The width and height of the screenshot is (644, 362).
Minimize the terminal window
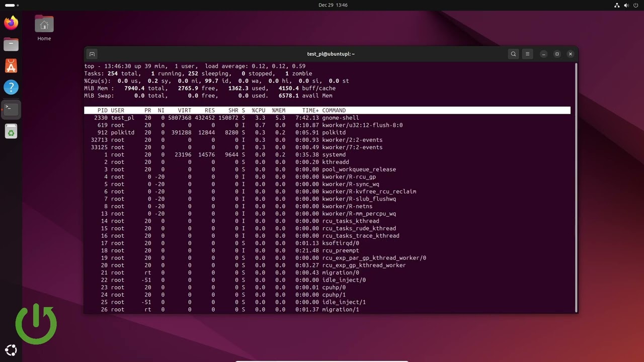[x=544, y=54]
